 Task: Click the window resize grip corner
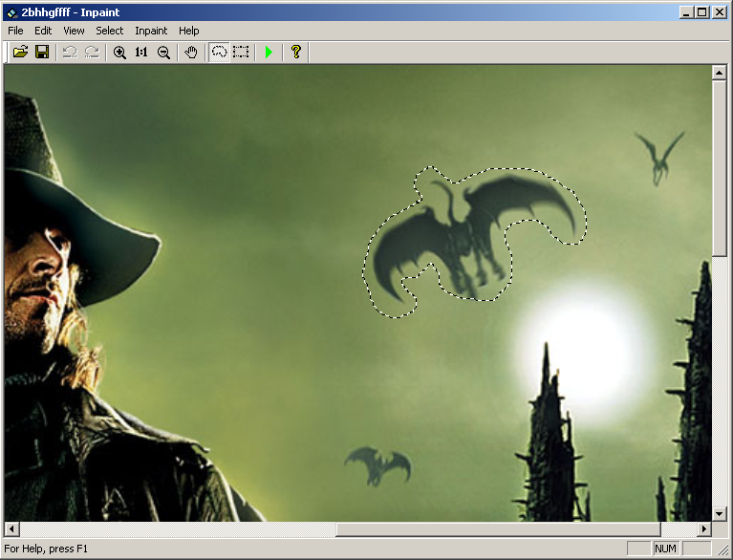[x=722, y=549]
